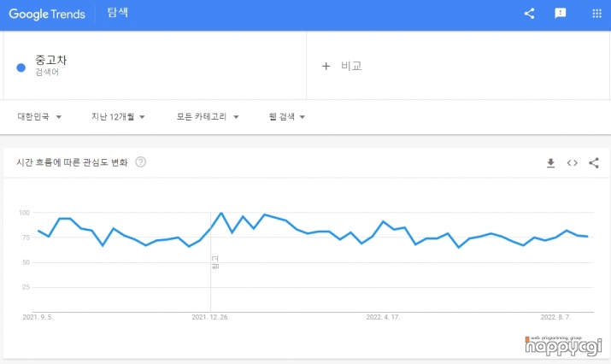This screenshot has height=364, width=611.
Task: Click the share icon in blue header
Action: (x=529, y=14)
